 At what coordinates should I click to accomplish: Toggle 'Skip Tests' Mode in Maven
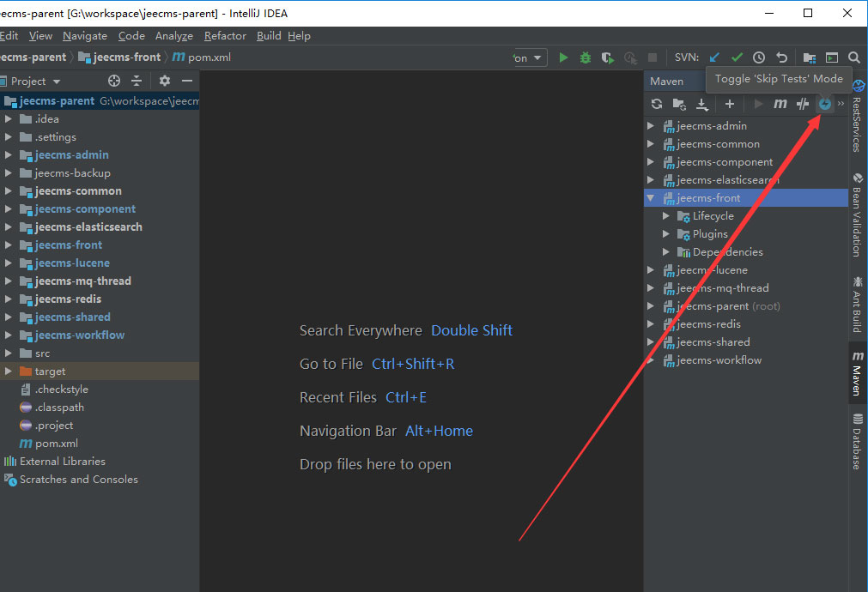tap(825, 104)
